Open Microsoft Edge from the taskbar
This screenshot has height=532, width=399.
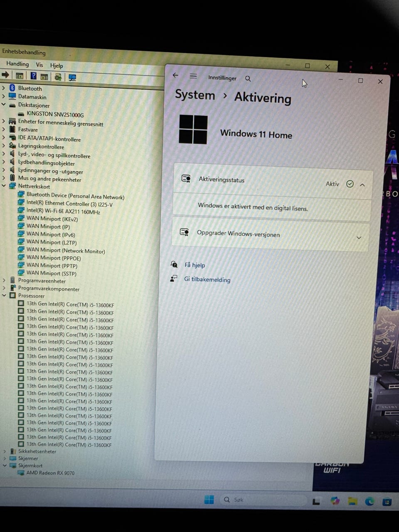(369, 501)
